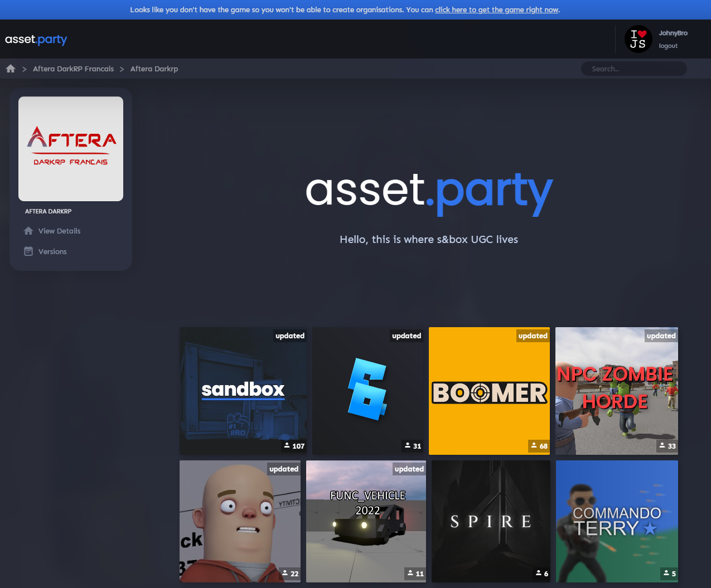The width and height of the screenshot is (711, 588).
Task: Select 'Aftera DarkRP Francais' in the breadcrumb
Action: pyautogui.click(x=73, y=68)
